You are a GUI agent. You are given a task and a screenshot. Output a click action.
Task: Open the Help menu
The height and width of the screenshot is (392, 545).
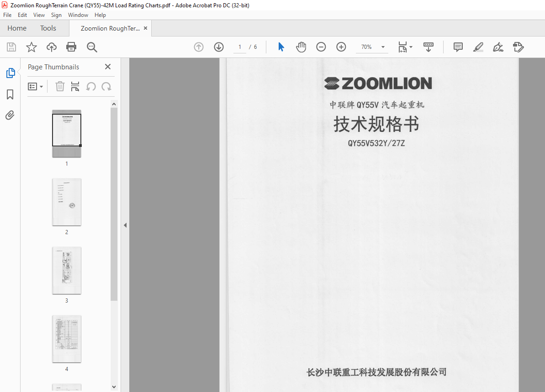100,15
